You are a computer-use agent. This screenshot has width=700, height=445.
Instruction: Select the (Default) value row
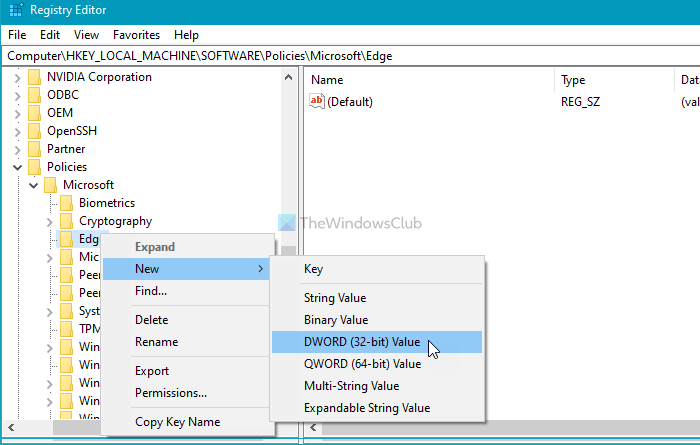pyautogui.click(x=503, y=102)
